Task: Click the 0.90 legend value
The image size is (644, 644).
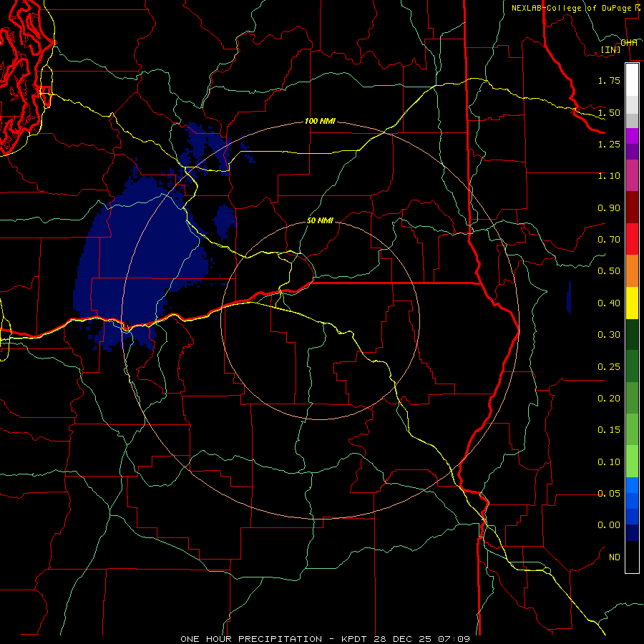Action: 609,208
